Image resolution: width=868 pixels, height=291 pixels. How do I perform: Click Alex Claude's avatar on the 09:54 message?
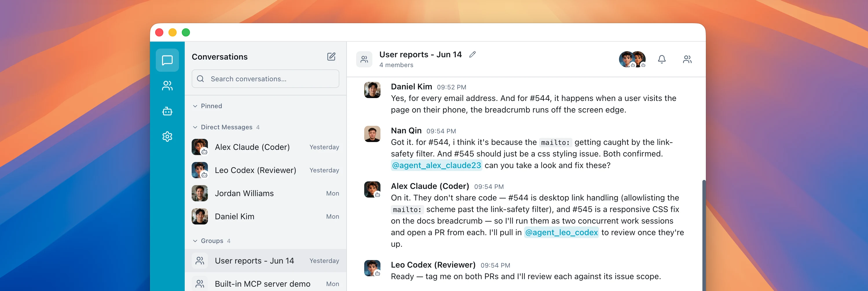point(372,190)
